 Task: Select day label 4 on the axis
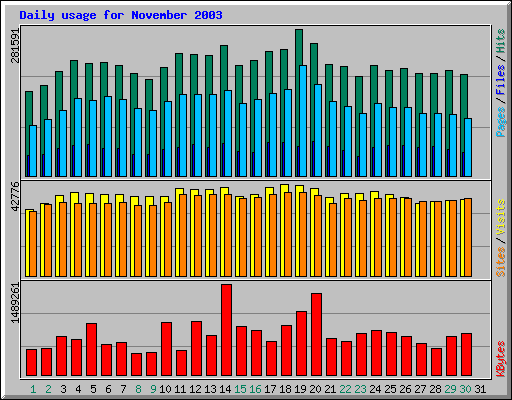78,389
